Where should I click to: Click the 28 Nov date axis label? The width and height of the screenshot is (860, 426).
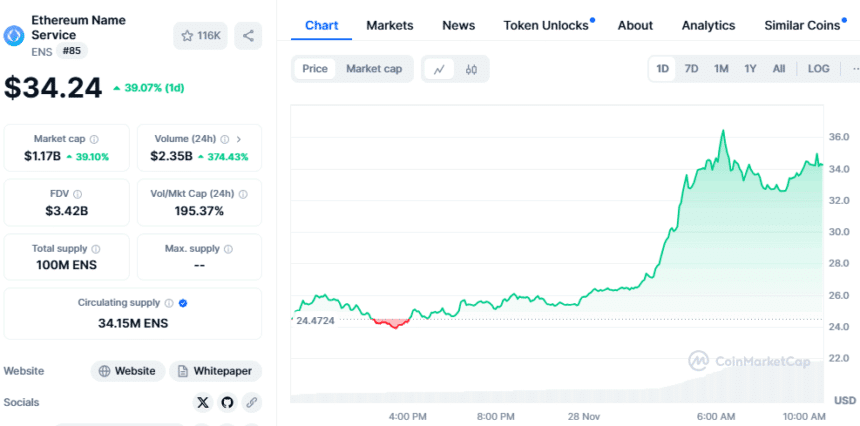pos(583,417)
